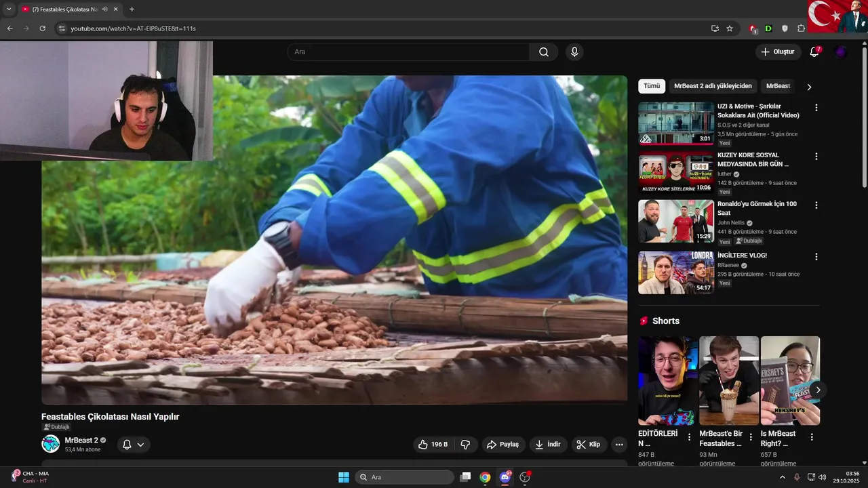Open the John Nellis channel link
Viewport: 868px width, 488px height.
[731, 222]
